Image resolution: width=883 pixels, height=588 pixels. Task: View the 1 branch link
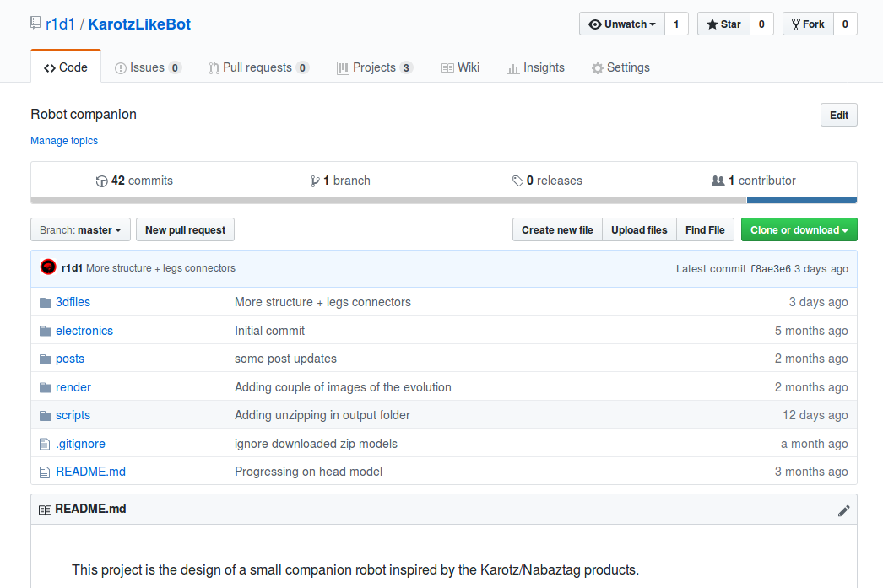pyautogui.click(x=341, y=181)
